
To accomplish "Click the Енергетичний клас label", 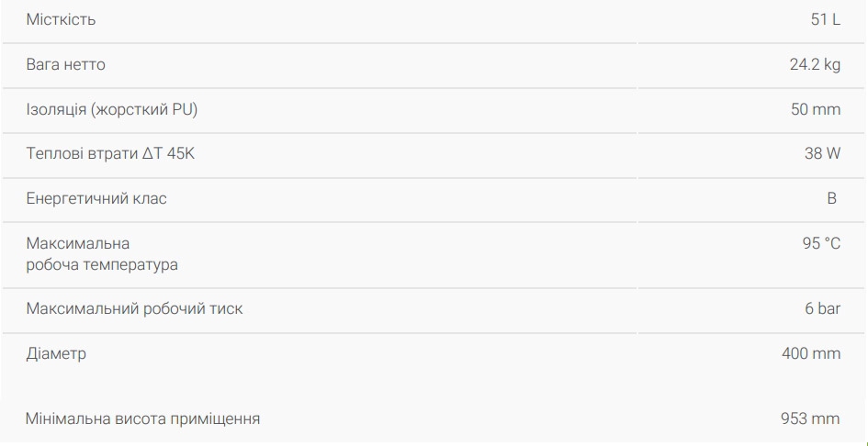I will (96, 199).
